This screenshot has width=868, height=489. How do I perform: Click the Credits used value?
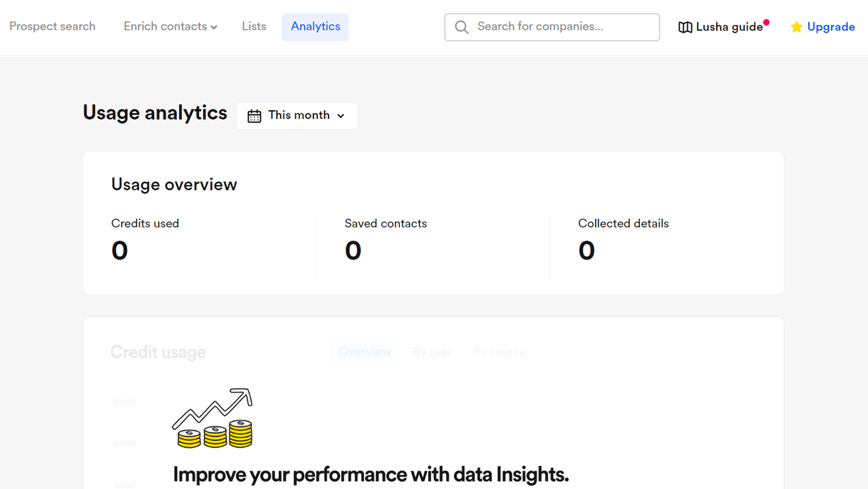point(119,251)
